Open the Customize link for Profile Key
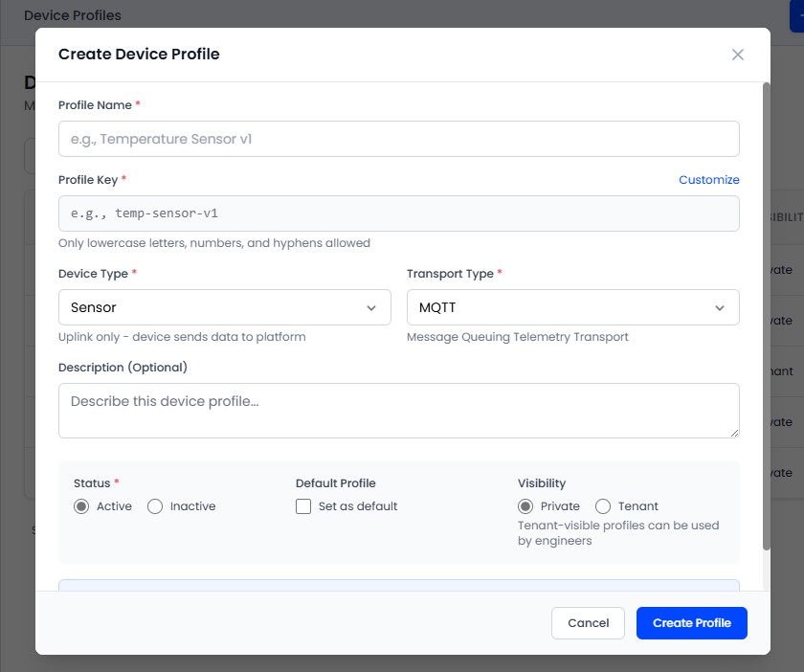 (709, 180)
